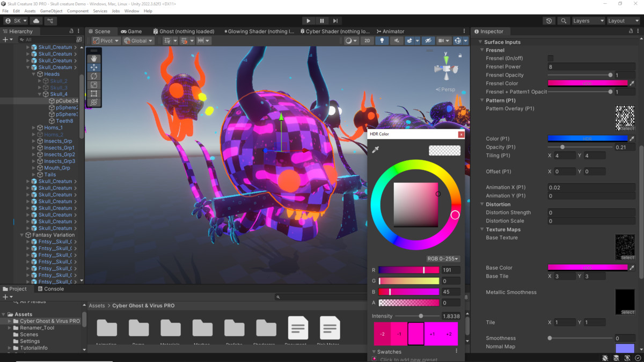Open snap increment settings icon
This screenshot has width=644, height=362.
coord(203,41)
